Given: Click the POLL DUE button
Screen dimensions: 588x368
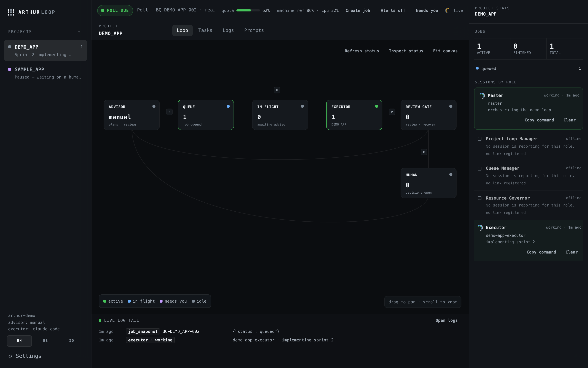Looking at the screenshot, I should point(115,10).
